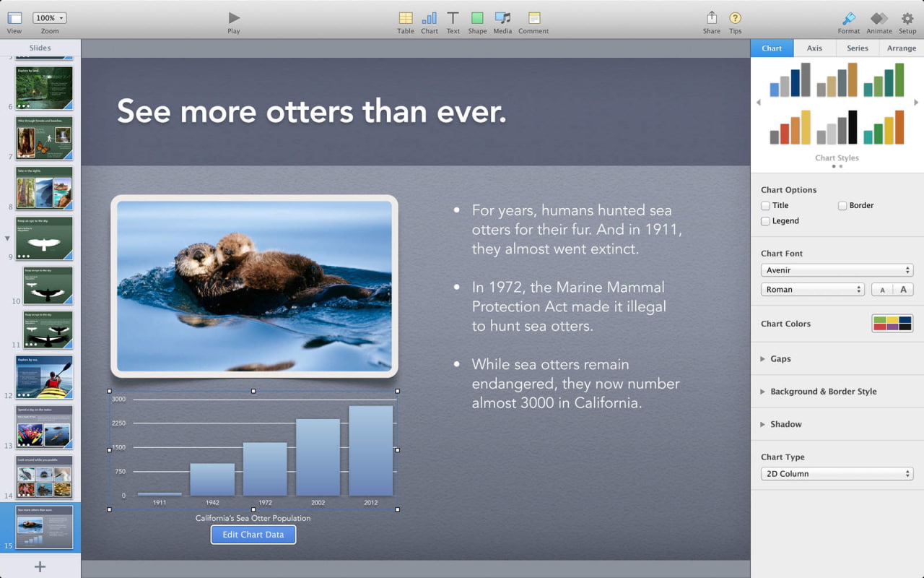924x578 pixels.
Task: Open the Chart Colors swatch
Action: point(892,323)
